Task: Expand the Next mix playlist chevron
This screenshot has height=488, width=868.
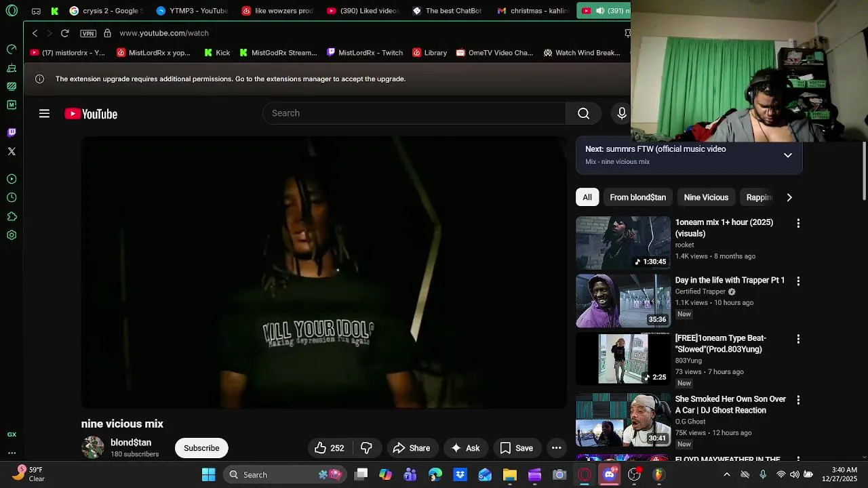Action: [x=788, y=155]
